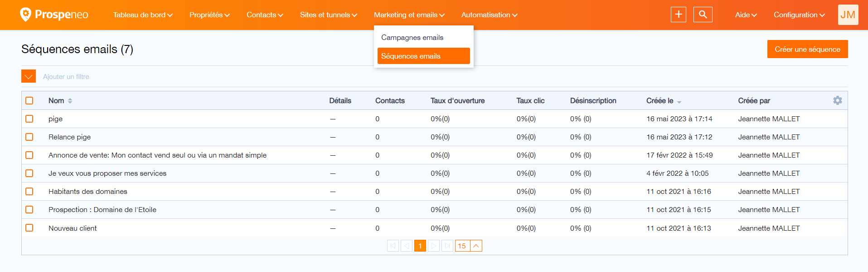Go to last page pagination arrow
This screenshot has width=868, height=272.
coord(447,246)
